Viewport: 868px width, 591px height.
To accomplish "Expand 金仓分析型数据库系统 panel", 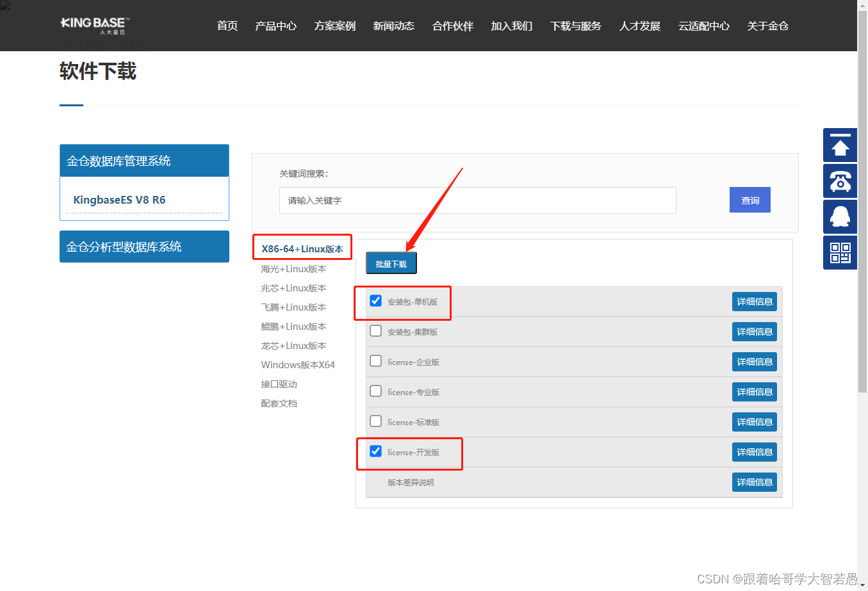I will point(144,247).
